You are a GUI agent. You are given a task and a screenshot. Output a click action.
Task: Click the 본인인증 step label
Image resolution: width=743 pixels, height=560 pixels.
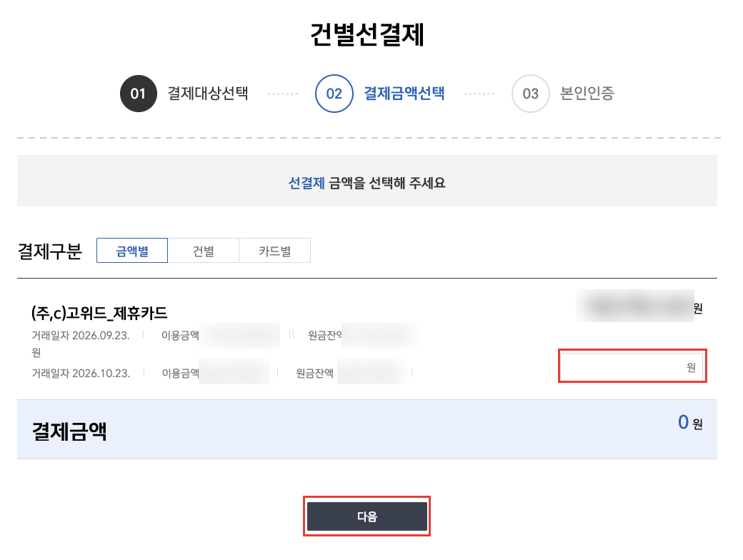[x=587, y=93]
